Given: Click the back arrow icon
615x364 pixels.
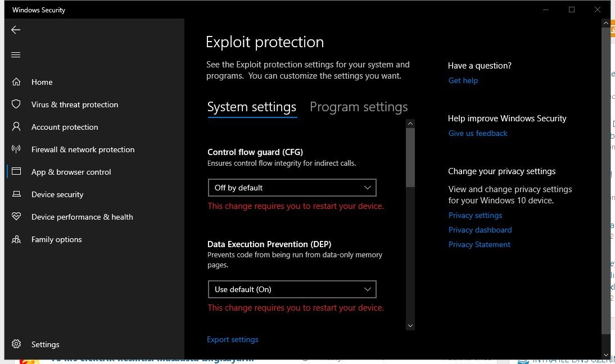Looking at the screenshot, I should pyautogui.click(x=16, y=30).
